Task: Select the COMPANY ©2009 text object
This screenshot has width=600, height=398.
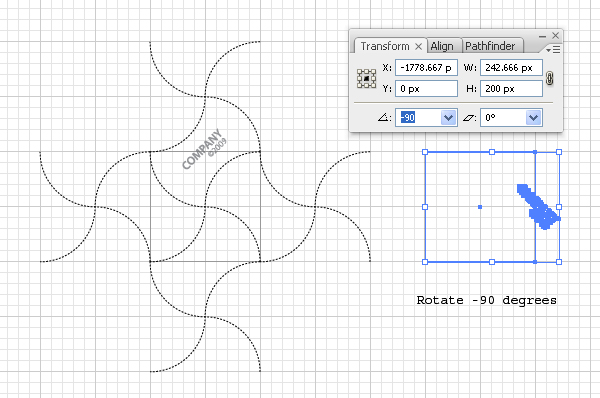Action: pos(204,149)
